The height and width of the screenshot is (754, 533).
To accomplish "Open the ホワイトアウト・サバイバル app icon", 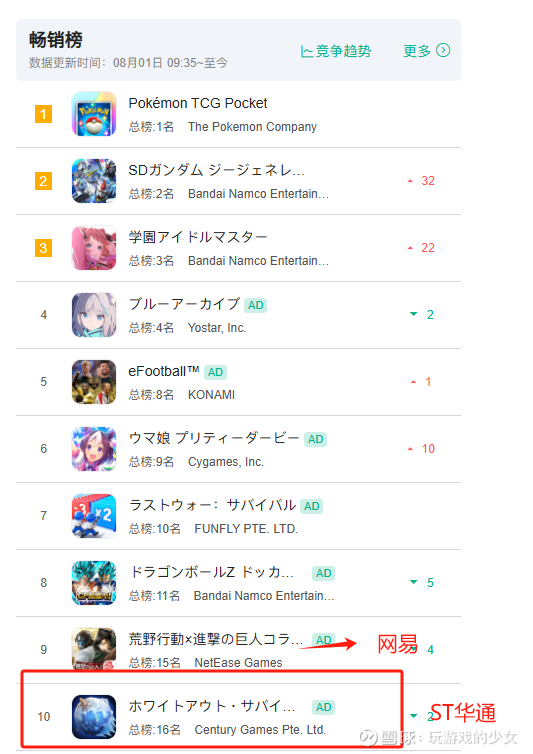I will [94, 716].
